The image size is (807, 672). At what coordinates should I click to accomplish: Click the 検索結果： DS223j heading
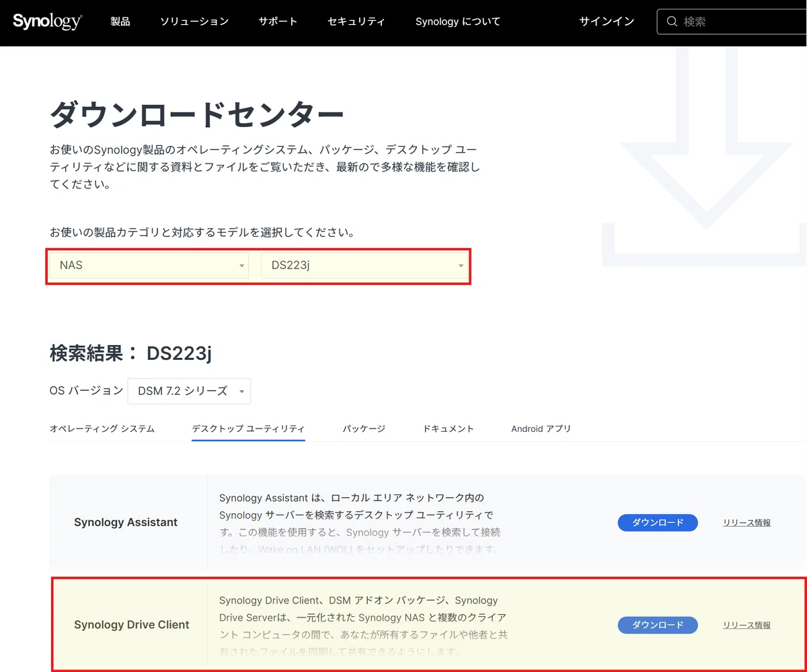click(130, 352)
